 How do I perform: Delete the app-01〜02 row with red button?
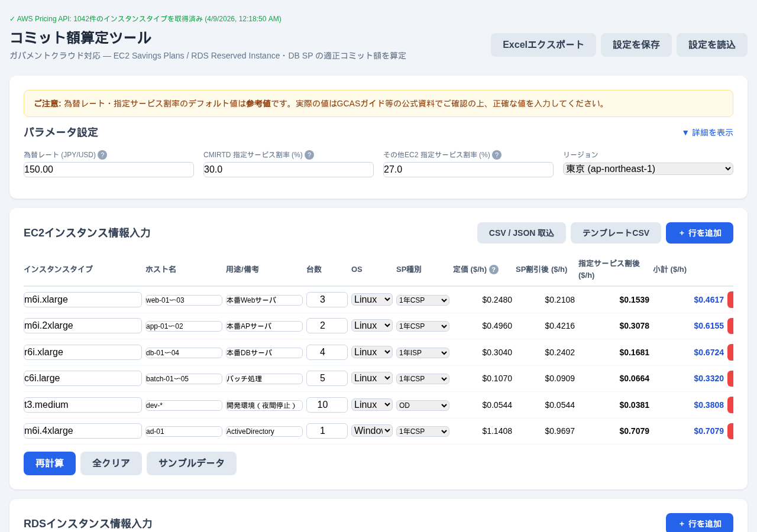730,326
